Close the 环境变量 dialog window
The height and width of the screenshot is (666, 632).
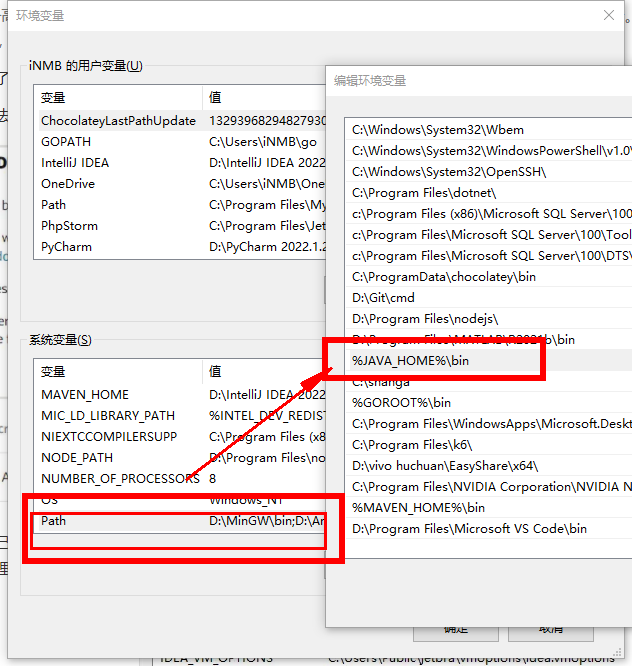click(609, 15)
